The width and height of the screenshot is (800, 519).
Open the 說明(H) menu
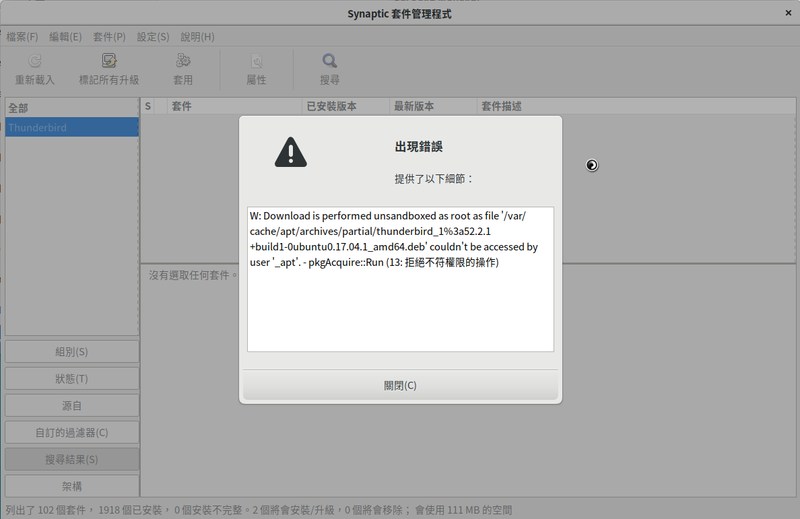(197, 37)
